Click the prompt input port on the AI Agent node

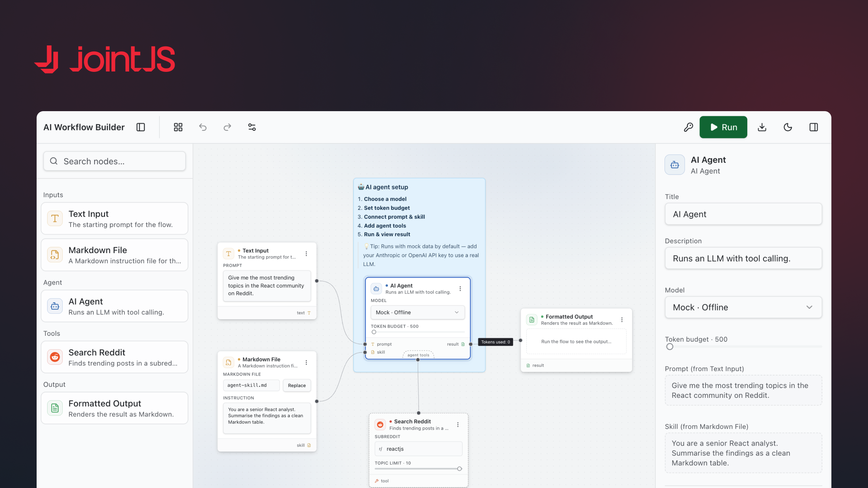[x=365, y=344]
